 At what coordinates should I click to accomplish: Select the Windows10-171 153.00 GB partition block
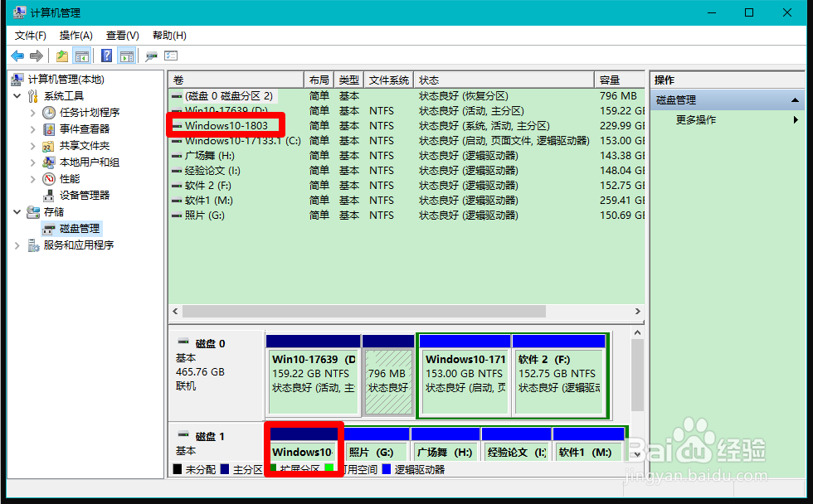point(465,376)
